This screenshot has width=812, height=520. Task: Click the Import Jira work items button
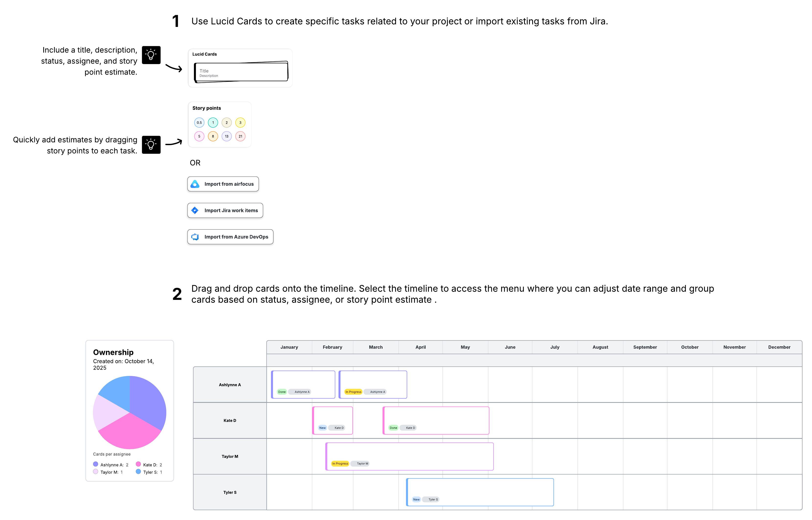225,210
